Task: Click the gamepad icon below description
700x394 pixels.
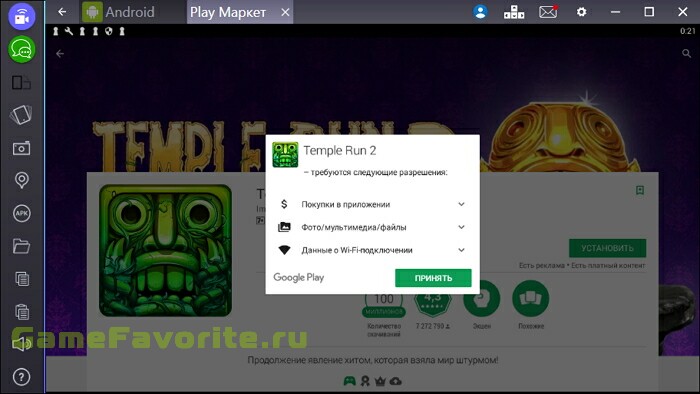Action: pyautogui.click(x=350, y=381)
